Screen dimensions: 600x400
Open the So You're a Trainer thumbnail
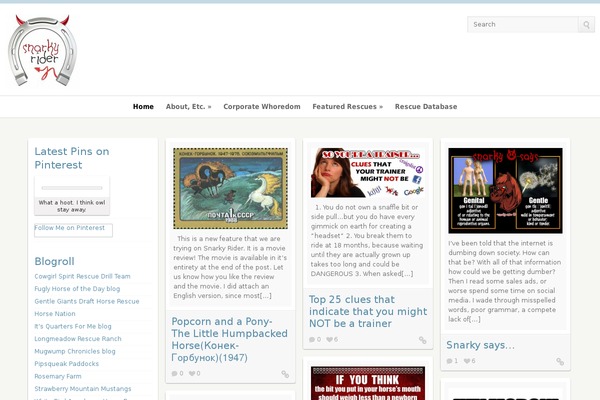(368, 173)
